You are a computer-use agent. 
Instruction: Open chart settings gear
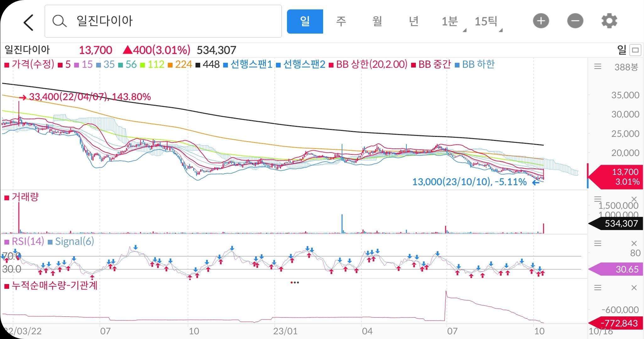(609, 21)
